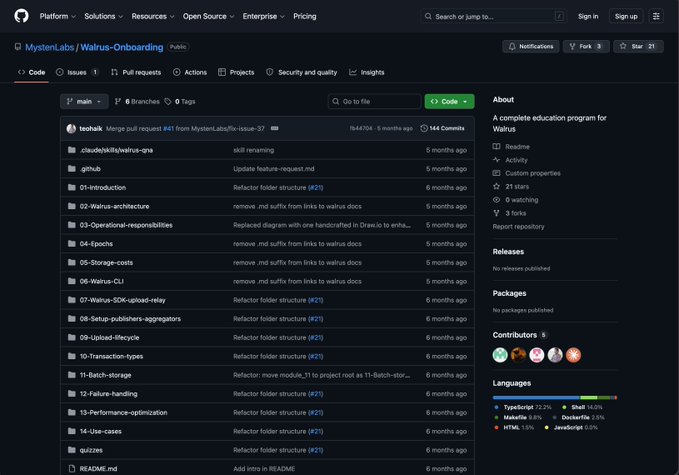Click the folder icon beside 06-Walrus-CLI
Screen dimensions: 679x475
72,281
